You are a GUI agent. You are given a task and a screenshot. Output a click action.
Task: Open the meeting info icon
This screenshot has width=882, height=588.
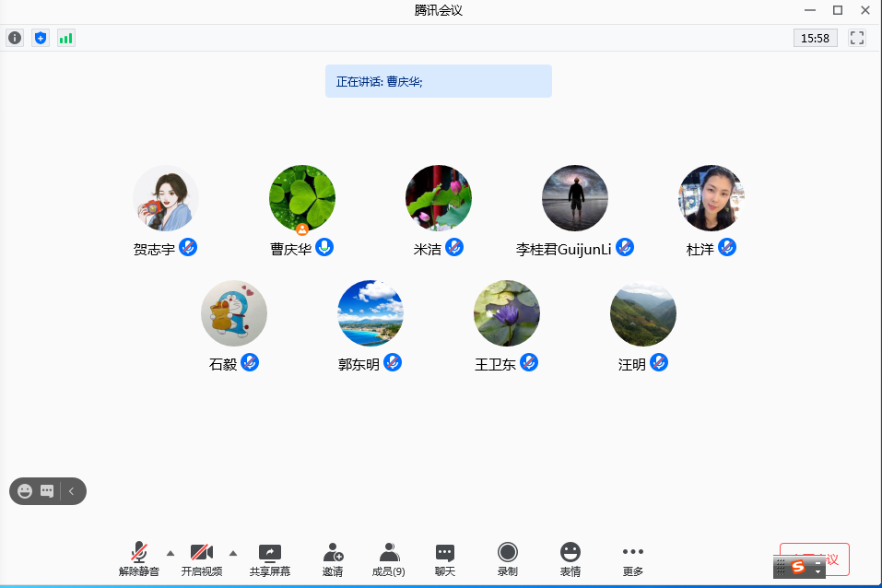click(x=15, y=38)
